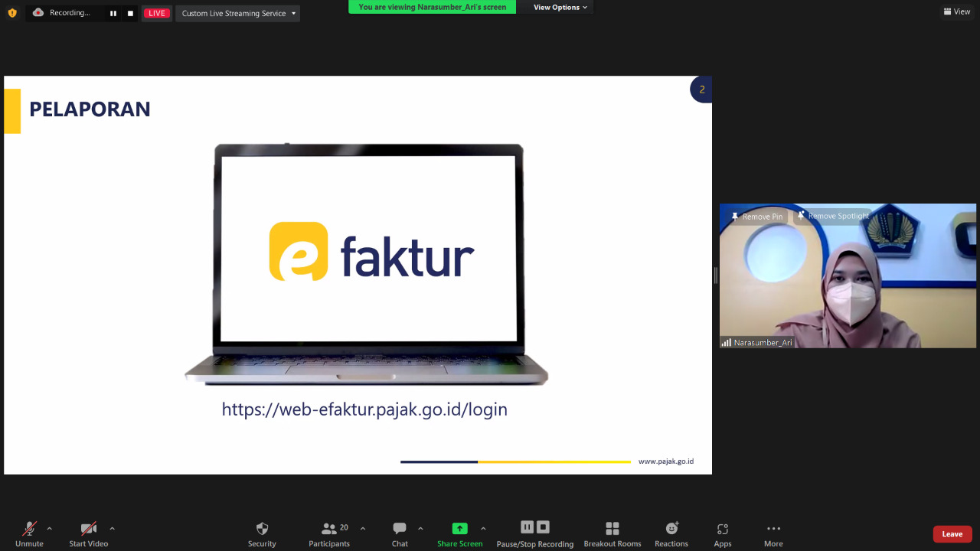Image resolution: width=980 pixels, height=551 pixels.
Task: Open the Participants panel
Action: (329, 529)
